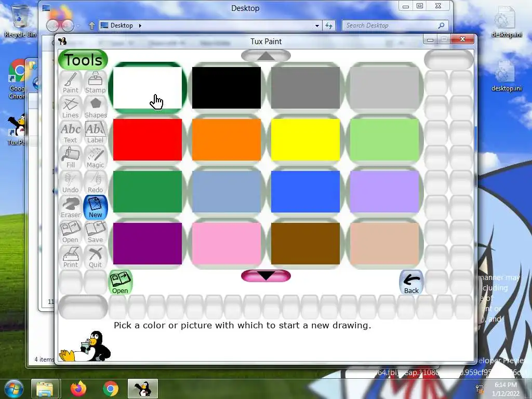Image resolution: width=532 pixels, height=399 pixels.
Task: Click the Undo tool button
Action: tap(71, 183)
